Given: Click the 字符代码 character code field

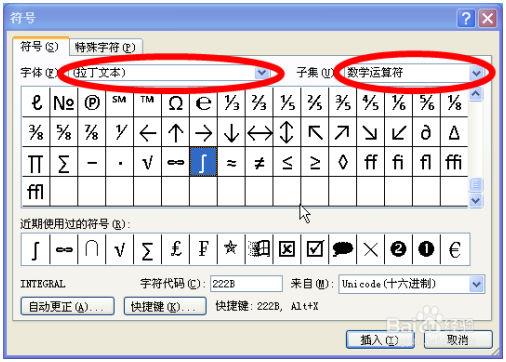Looking at the screenshot, I should tap(246, 284).
